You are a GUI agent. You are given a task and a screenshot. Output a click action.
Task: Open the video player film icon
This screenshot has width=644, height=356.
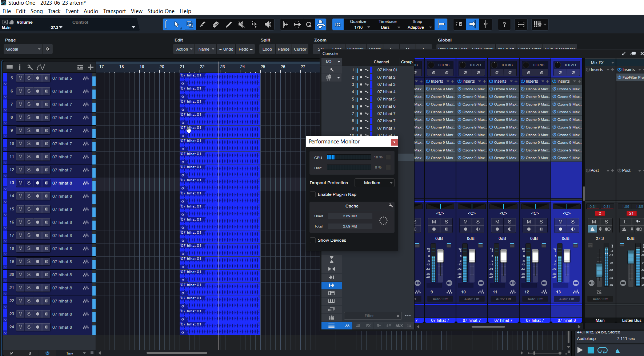(521, 24)
